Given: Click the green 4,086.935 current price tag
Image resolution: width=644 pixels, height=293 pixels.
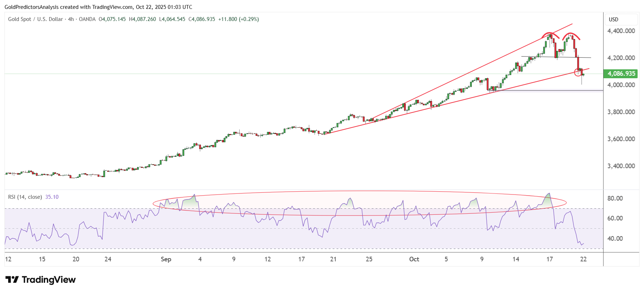Looking at the screenshot, I should [621, 74].
